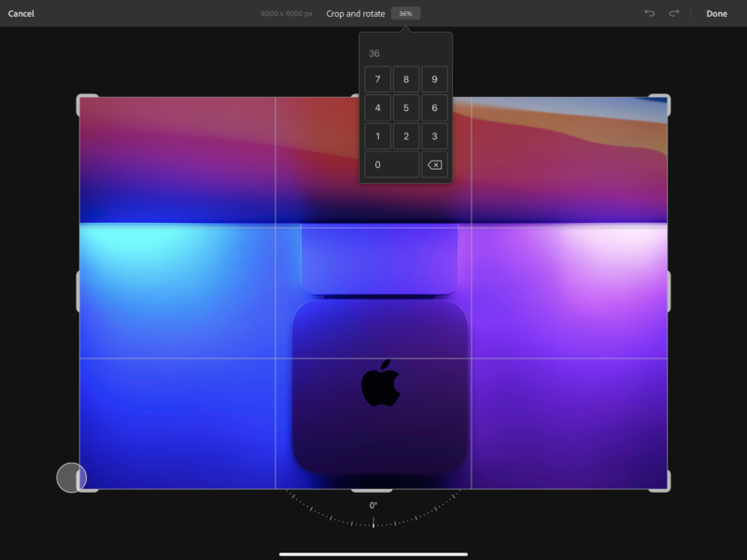Tap the redo arrow icon
Image resolution: width=747 pixels, height=560 pixels.
674,13
